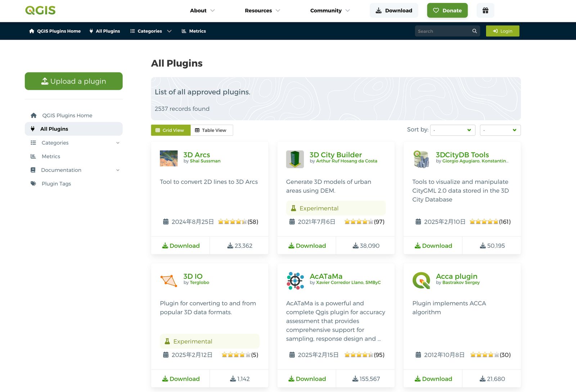Viewport: 576px width, 392px height.
Task: Click the star rating on the 3D City Builder card
Action: tap(359, 222)
